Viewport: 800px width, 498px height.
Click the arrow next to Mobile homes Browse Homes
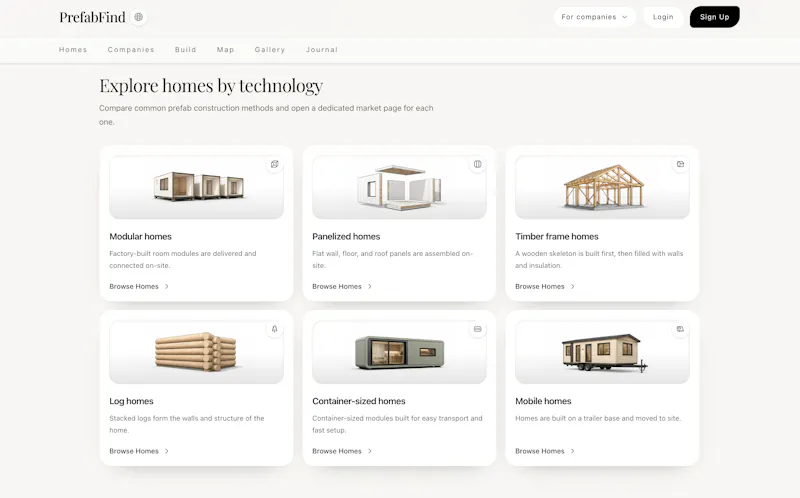coord(572,451)
